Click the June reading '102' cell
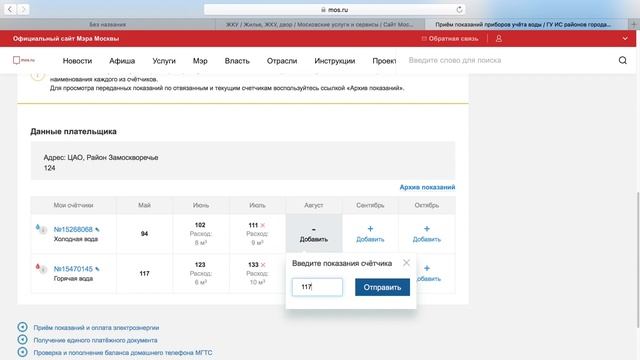The image size is (640, 360). click(200, 234)
